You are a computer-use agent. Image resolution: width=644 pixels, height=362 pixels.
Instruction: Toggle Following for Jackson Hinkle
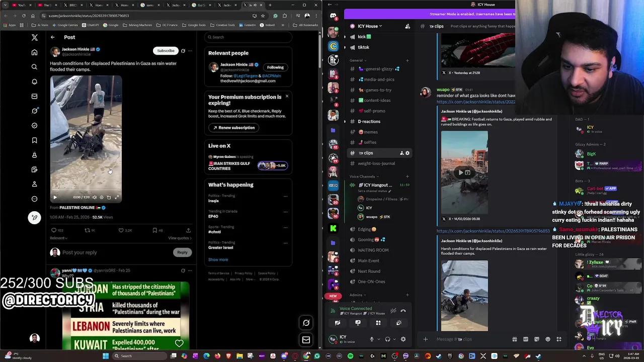pyautogui.click(x=275, y=67)
